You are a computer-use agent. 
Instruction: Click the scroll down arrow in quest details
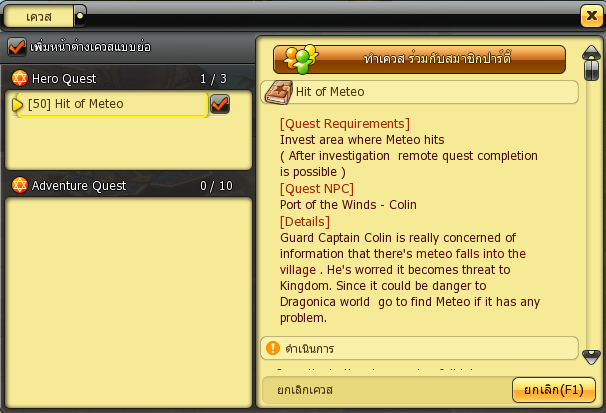pyautogui.click(x=591, y=357)
